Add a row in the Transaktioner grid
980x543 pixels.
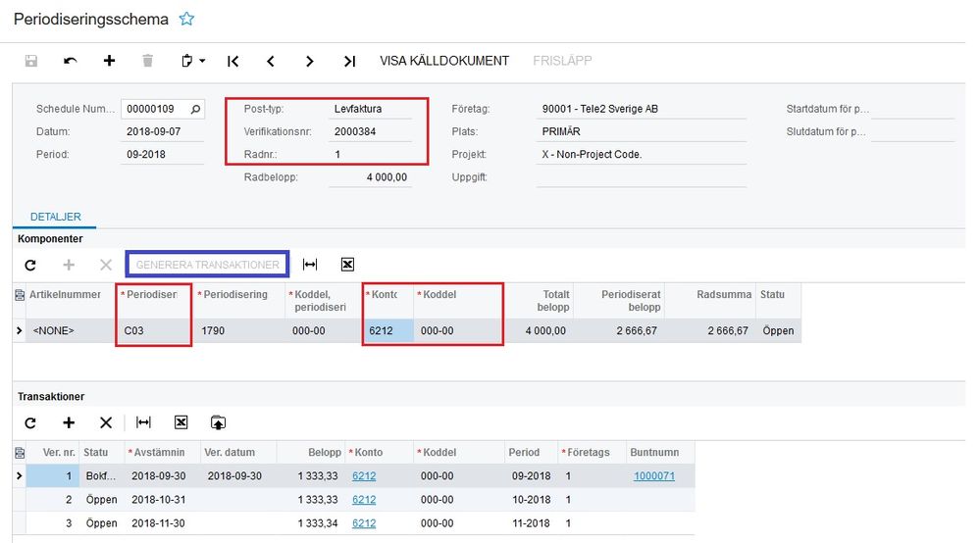point(69,422)
